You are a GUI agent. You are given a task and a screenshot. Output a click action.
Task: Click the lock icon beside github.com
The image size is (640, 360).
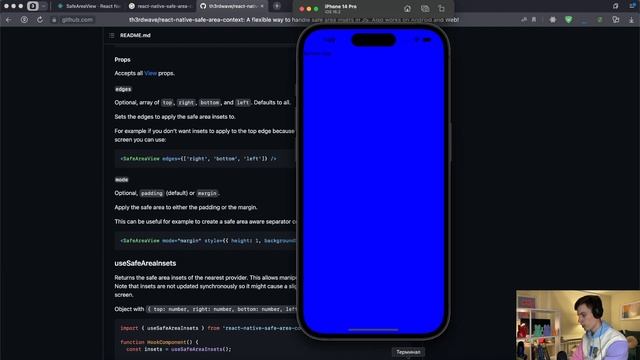click(x=54, y=20)
